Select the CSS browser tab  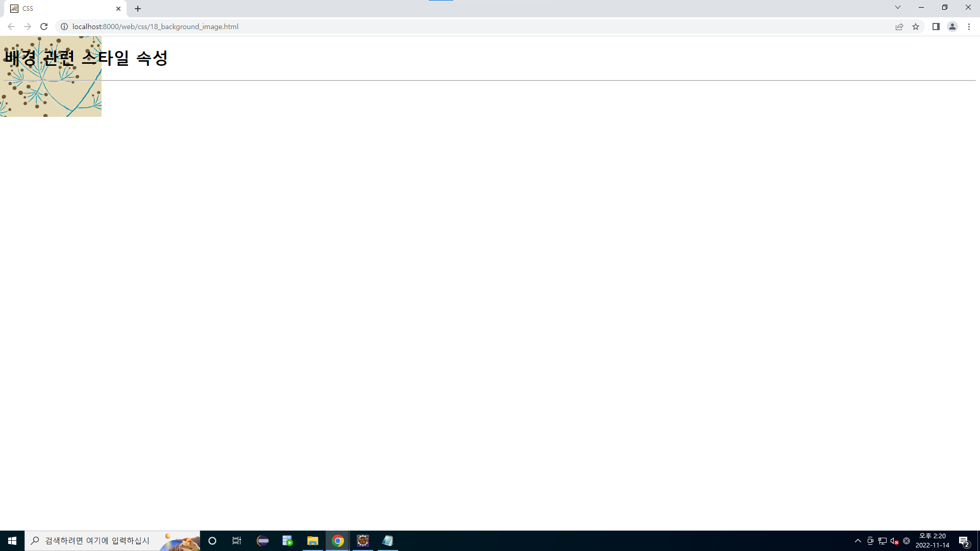pos(61,9)
